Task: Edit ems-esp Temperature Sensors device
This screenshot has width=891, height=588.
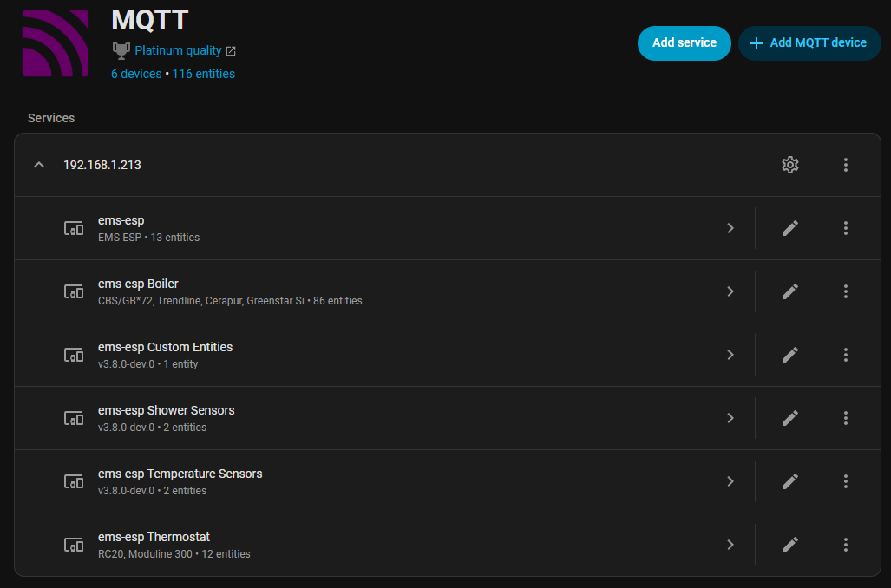Action: click(x=789, y=481)
